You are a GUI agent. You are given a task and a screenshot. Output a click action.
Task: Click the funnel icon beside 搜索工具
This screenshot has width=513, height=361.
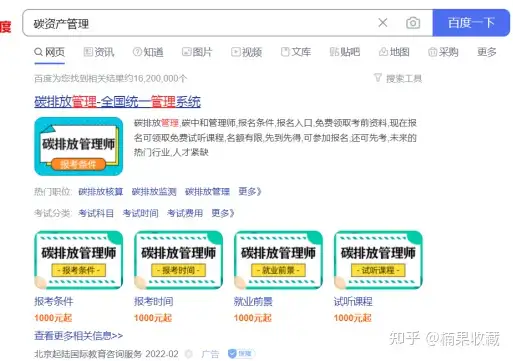pyautogui.click(x=378, y=78)
